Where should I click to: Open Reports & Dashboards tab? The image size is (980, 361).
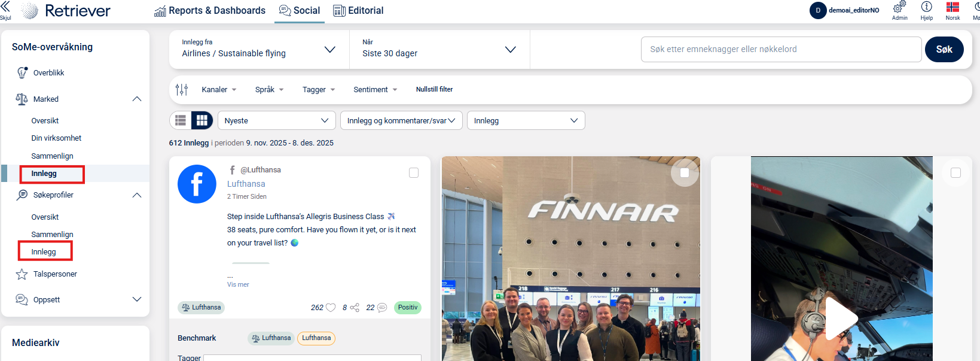(210, 11)
